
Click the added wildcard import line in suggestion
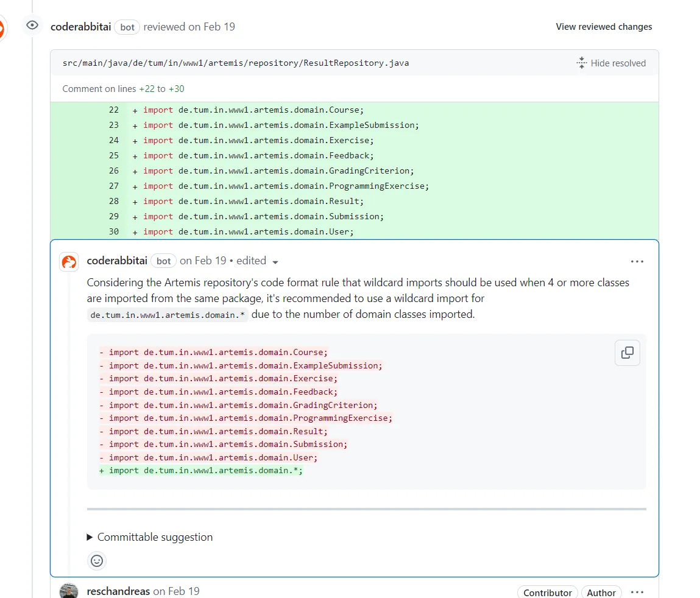pos(201,470)
